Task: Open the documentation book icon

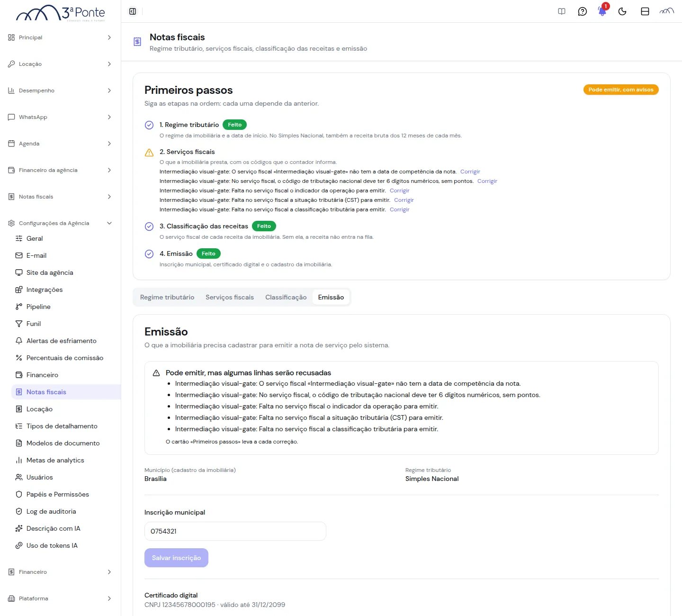Action: (562, 11)
